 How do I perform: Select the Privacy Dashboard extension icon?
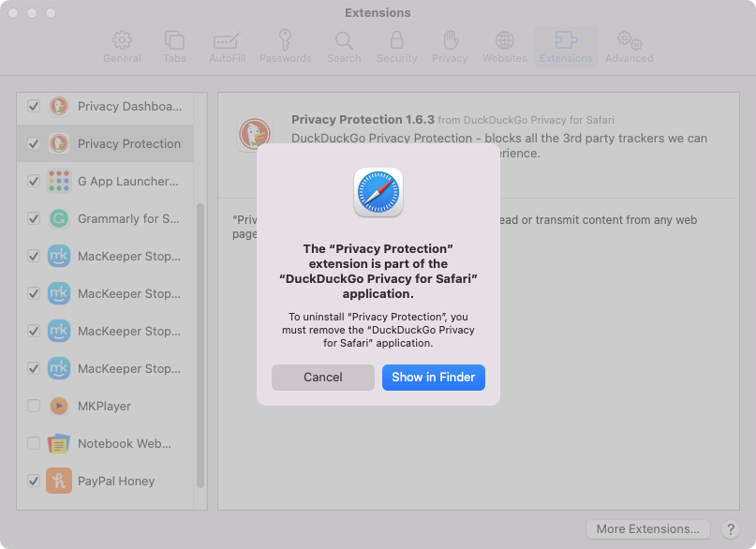pyautogui.click(x=59, y=106)
